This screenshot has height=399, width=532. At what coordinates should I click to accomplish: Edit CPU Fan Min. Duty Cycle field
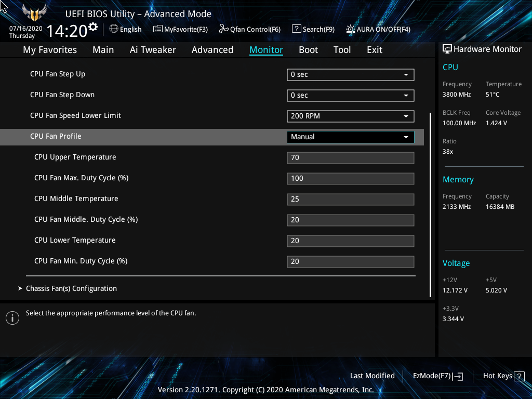click(x=351, y=262)
